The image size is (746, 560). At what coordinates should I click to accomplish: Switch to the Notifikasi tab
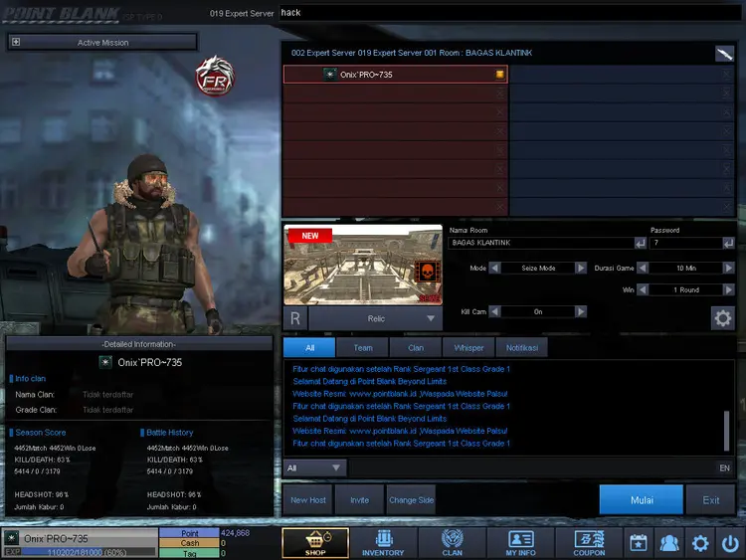coord(522,348)
